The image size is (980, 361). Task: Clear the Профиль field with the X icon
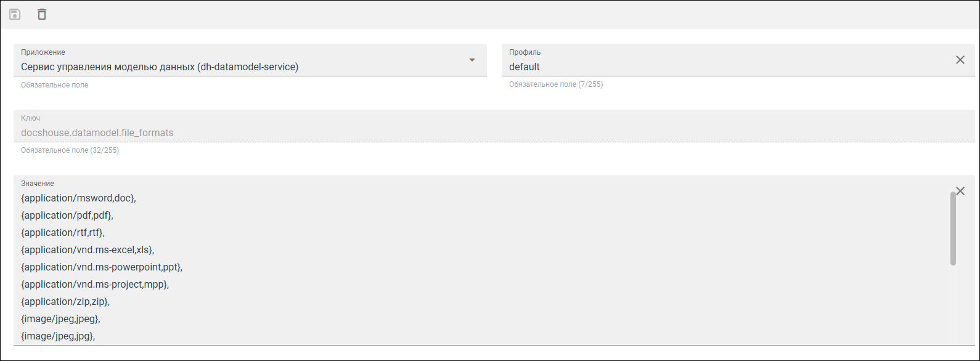tap(960, 60)
